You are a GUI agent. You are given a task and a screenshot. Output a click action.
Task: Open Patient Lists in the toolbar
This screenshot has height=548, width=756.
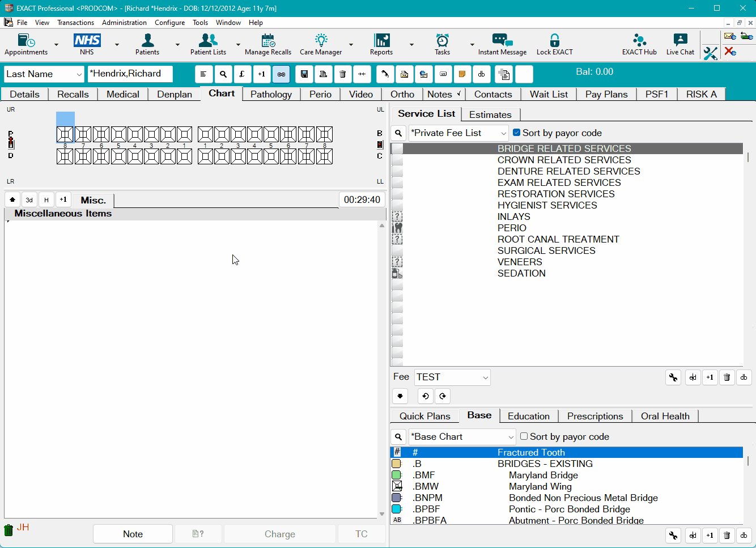[x=208, y=45]
